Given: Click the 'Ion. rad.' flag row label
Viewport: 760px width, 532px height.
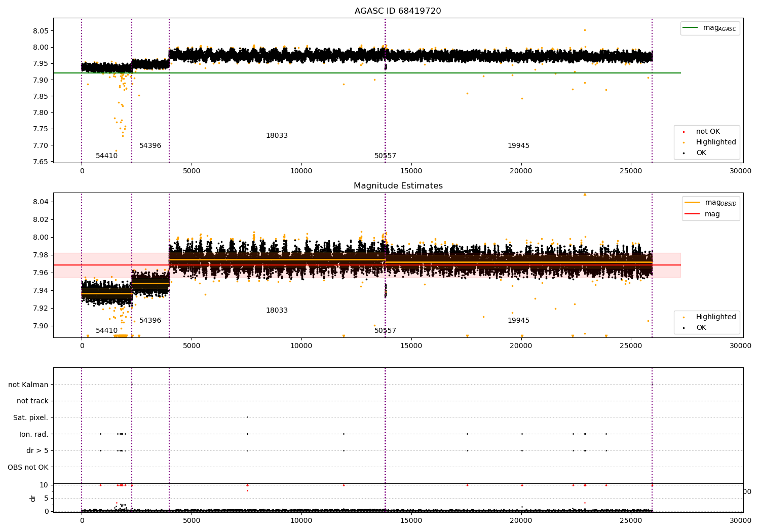Looking at the screenshot, I should tap(34, 435).
